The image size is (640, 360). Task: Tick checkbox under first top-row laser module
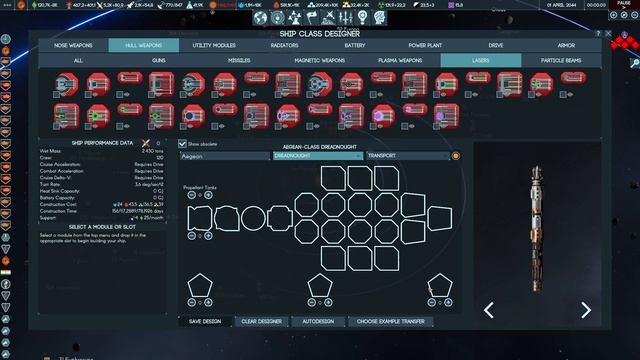56,95
